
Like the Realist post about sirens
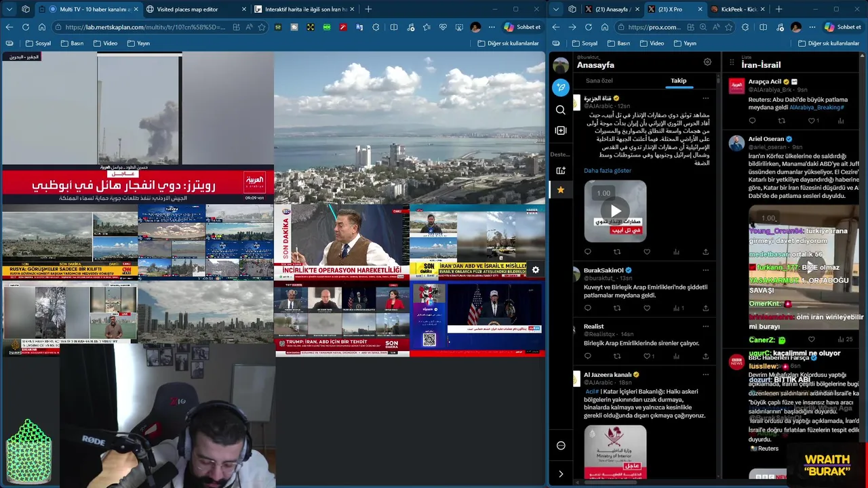coord(647,356)
